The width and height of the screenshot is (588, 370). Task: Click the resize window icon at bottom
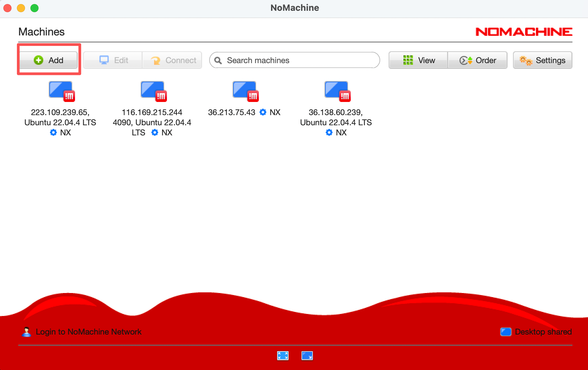[x=307, y=355]
